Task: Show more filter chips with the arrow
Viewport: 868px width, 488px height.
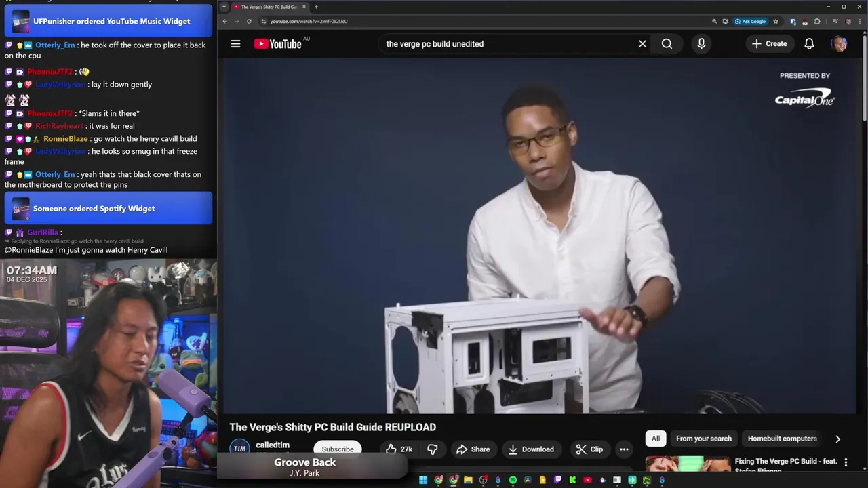Action: 837,439
